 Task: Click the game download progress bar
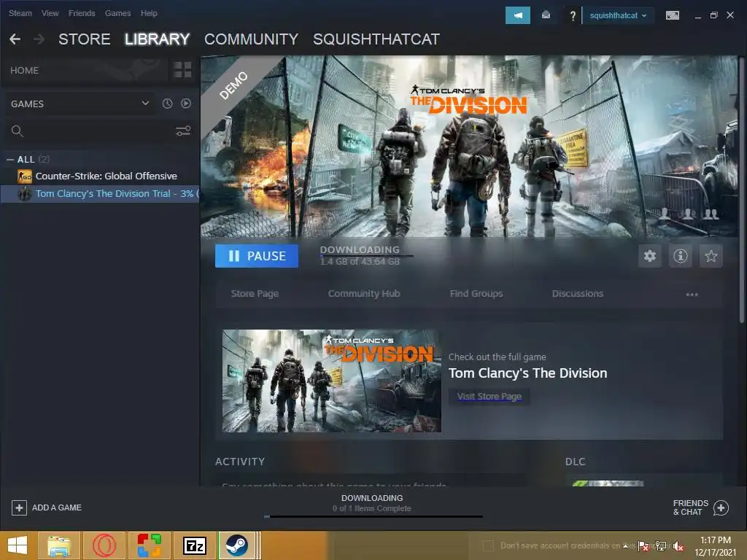click(x=366, y=256)
